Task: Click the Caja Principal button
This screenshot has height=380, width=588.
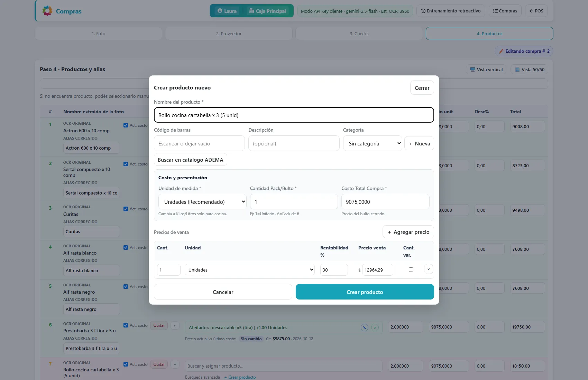Action: [x=268, y=11]
